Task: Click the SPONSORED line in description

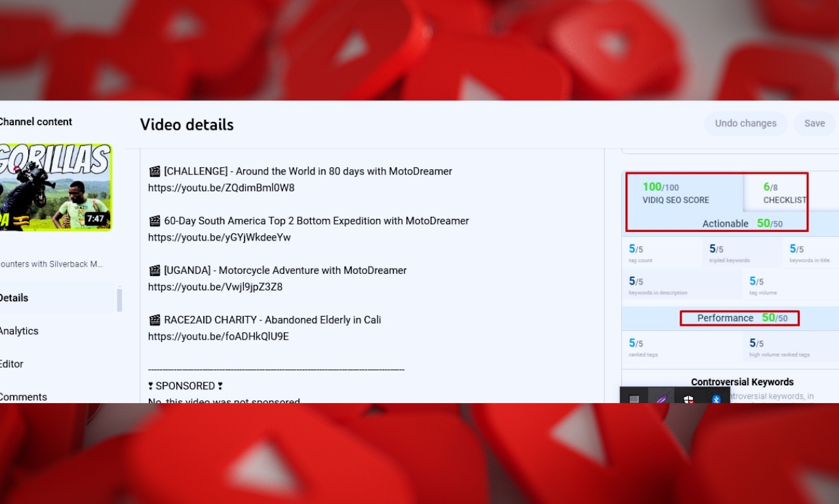Action: pyautogui.click(x=185, y=386)
